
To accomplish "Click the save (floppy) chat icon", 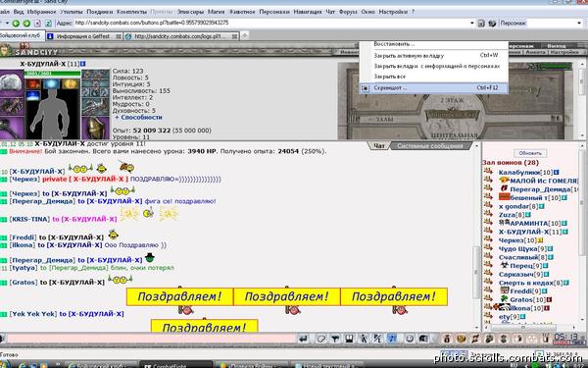I will click(349, 339).
